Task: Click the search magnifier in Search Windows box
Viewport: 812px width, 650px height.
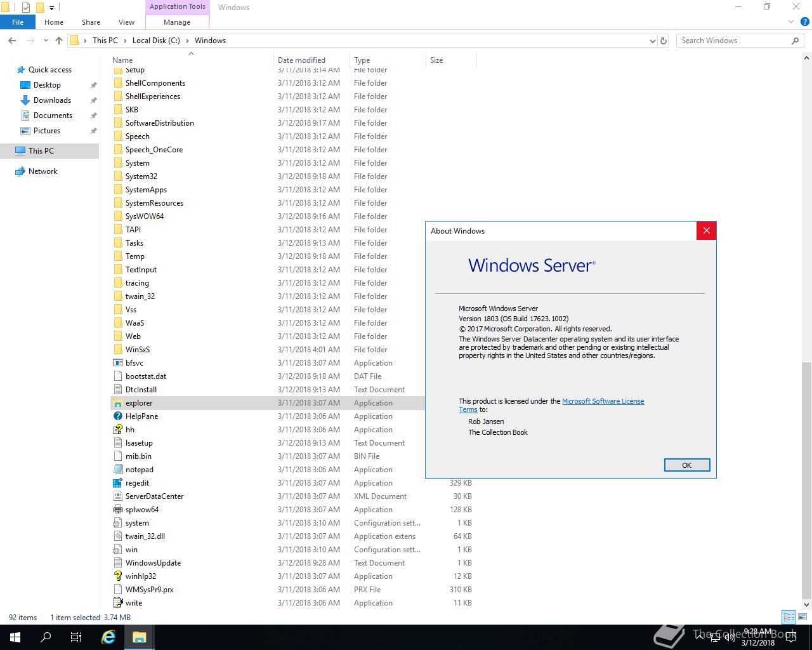Action: pos(795,41)
